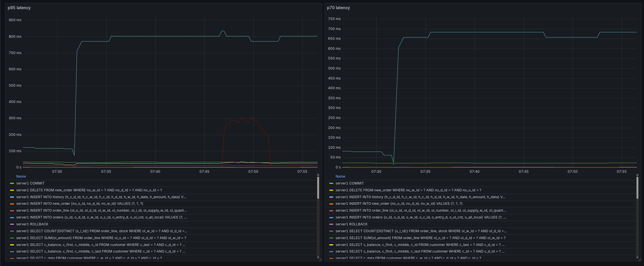
Task: Click red INSERT INTO order_line marker in p70 legend
Action: 331,211
